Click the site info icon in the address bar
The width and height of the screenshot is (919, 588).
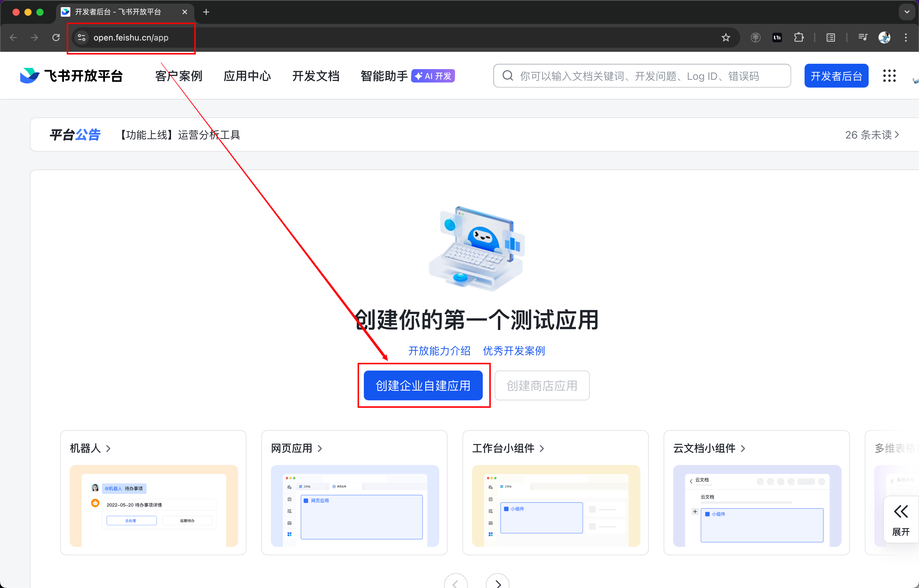point(81,38)
